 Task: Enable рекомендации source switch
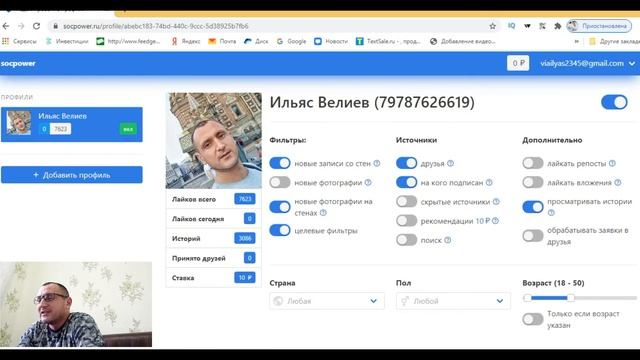coord(407,221)
